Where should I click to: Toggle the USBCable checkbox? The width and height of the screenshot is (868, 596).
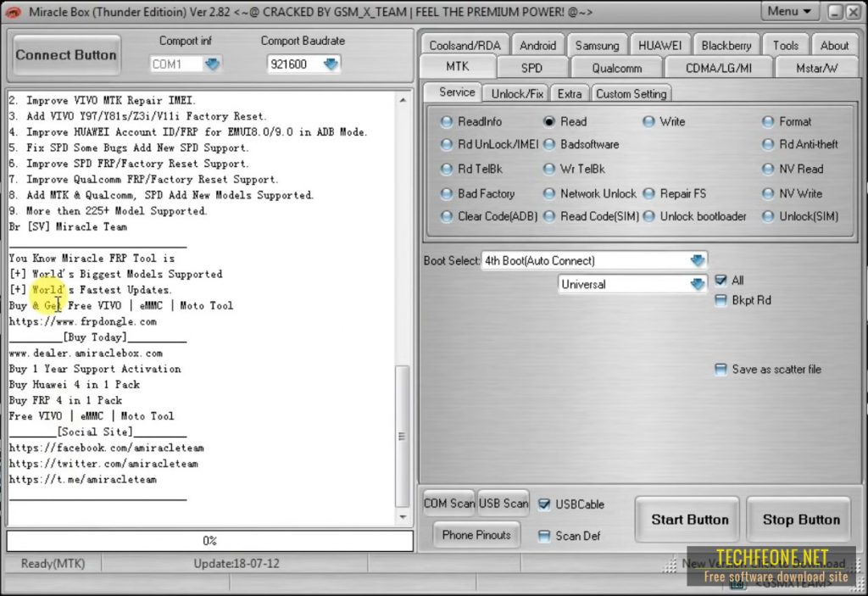(x=544, y=504)
